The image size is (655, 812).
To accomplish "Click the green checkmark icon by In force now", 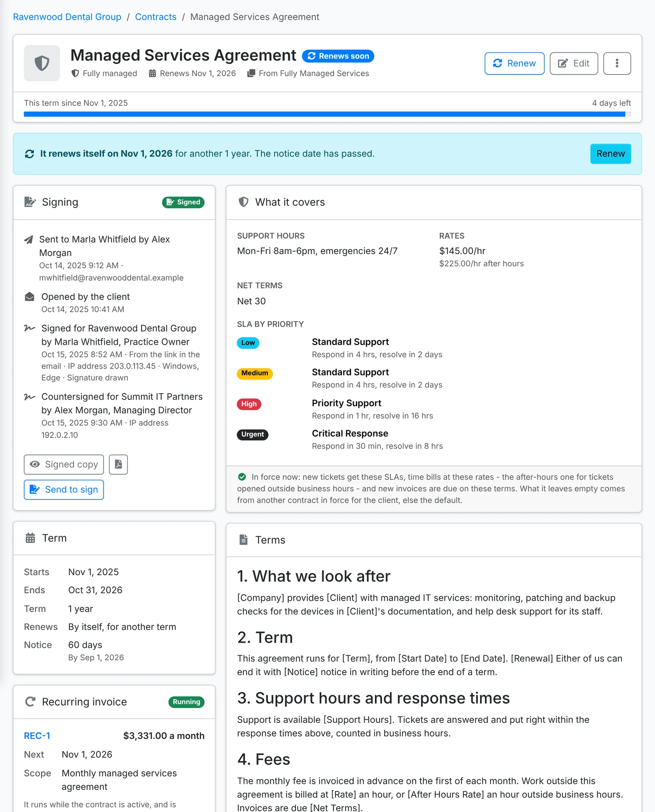I will coord(242,477).
